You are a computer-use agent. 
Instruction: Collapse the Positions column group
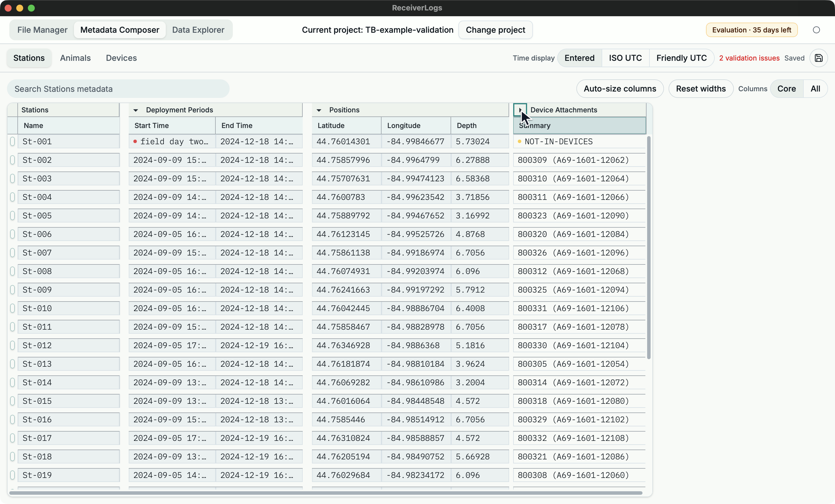[319, 110]
